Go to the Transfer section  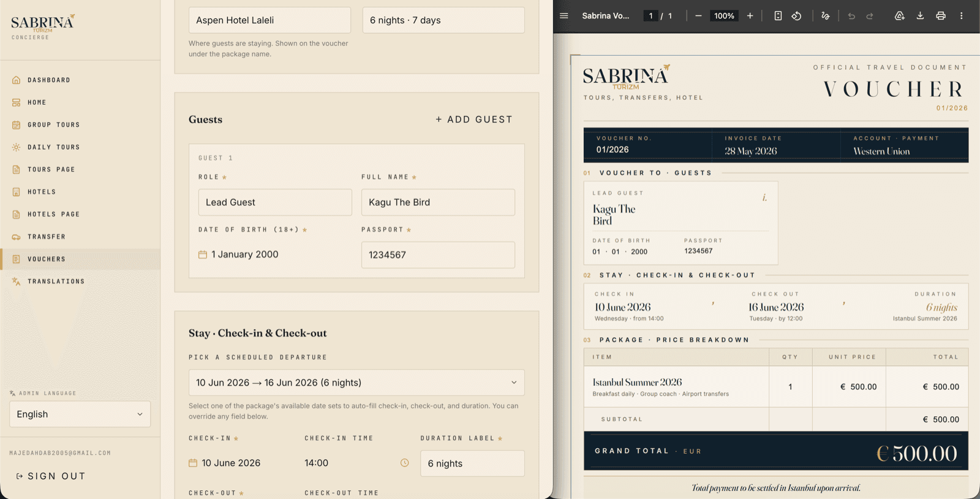point(80,237)
